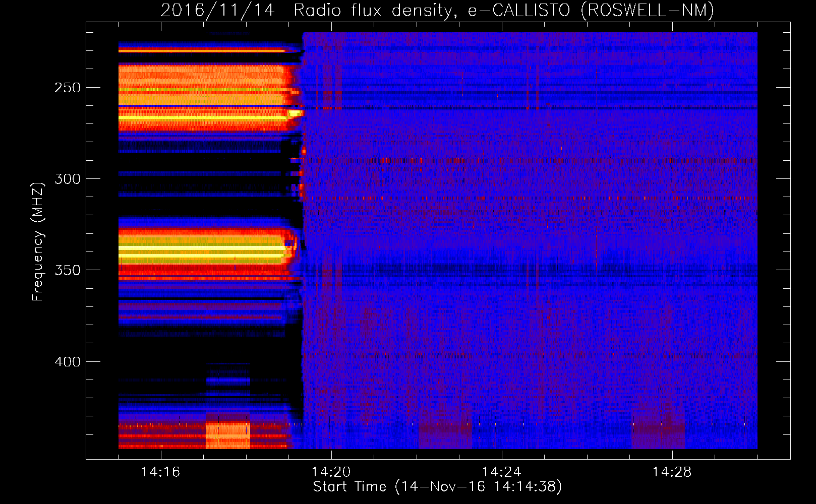
Task: Click the 400 frequency tick label
Action: tap(68, 362)
